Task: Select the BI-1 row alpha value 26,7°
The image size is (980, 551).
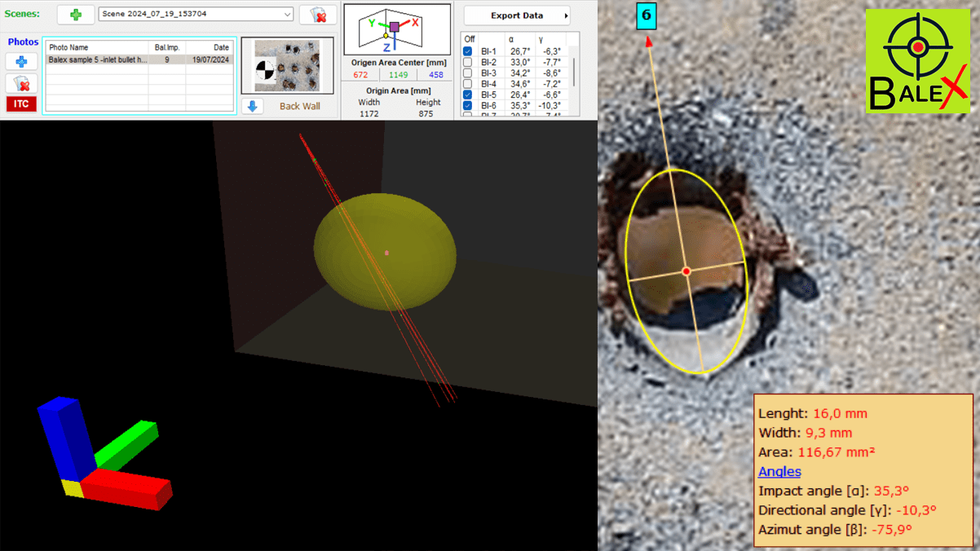Action: 521,51
